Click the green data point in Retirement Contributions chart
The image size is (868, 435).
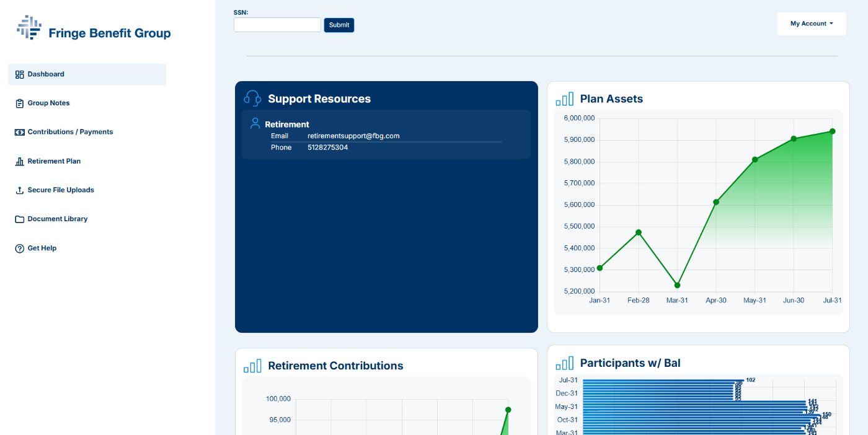pyautogui.click(x=508, y=410)
